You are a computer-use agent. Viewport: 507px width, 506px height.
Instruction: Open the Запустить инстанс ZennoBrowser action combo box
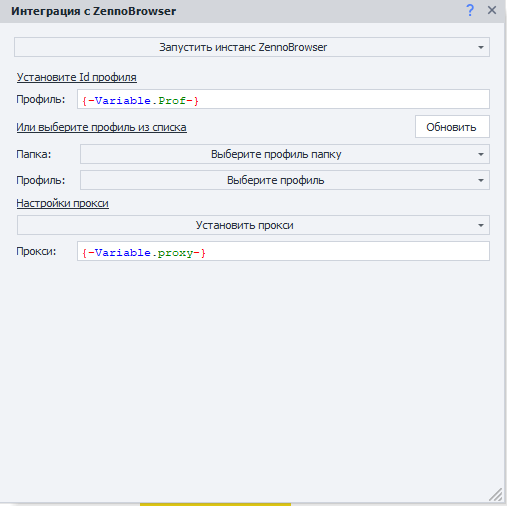coord(252,47)
